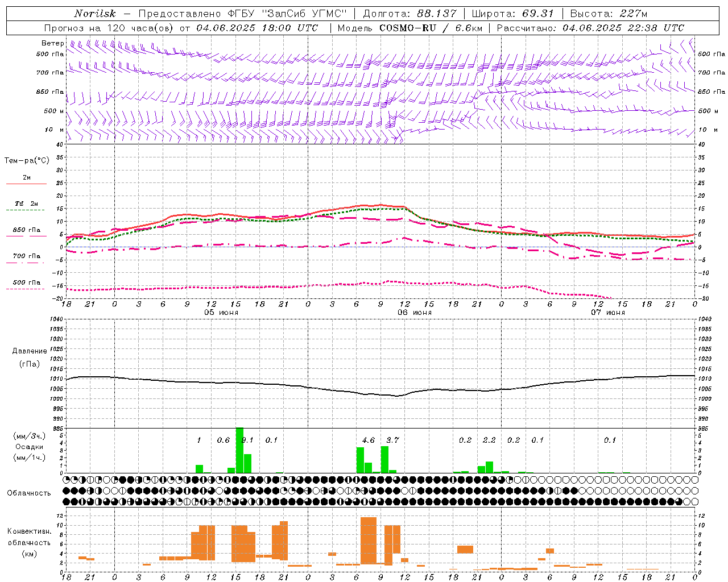The width and height of the screenshot is (728, 582).
Task: Click the tallest green precipitation bar
Action: point(239,450)
